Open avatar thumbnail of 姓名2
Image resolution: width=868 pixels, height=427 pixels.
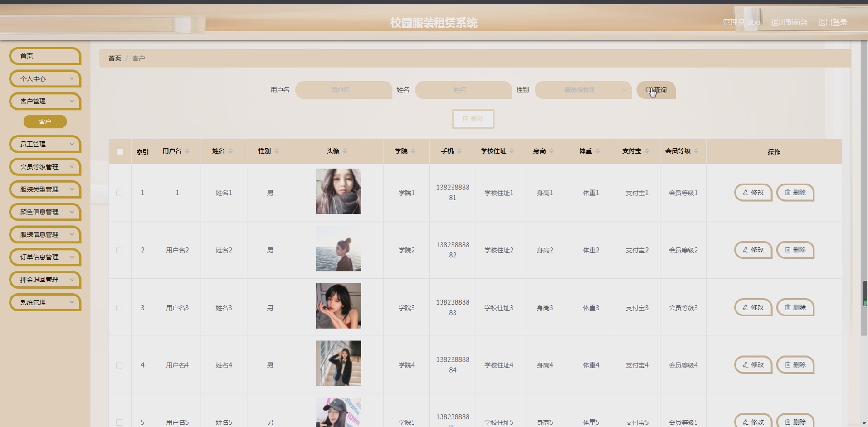tap(338, 248)
